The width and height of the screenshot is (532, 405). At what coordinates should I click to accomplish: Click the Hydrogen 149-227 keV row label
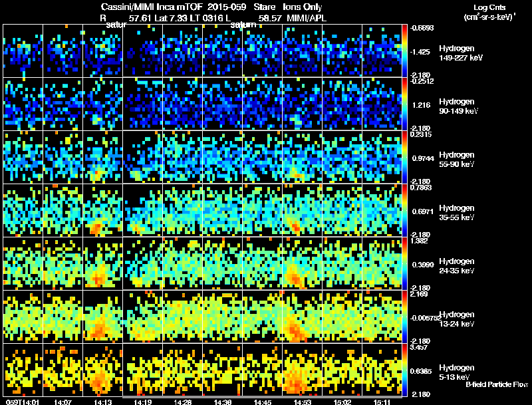(460, 53)
